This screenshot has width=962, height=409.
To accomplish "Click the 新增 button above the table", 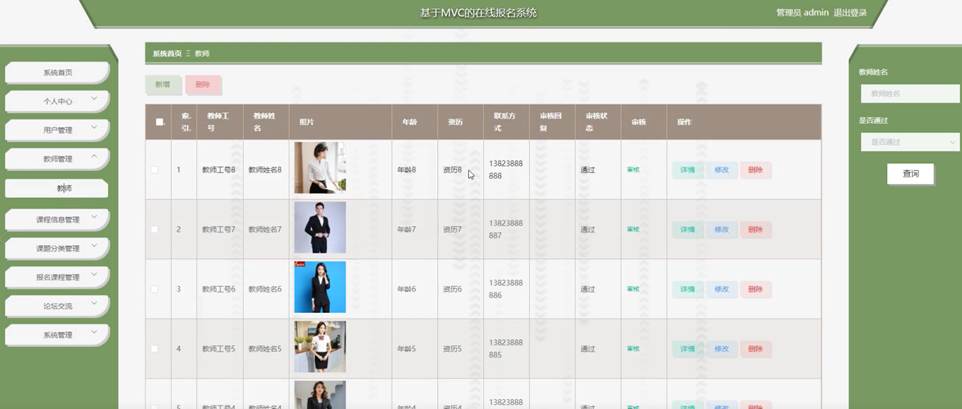I will click(163, 85).
